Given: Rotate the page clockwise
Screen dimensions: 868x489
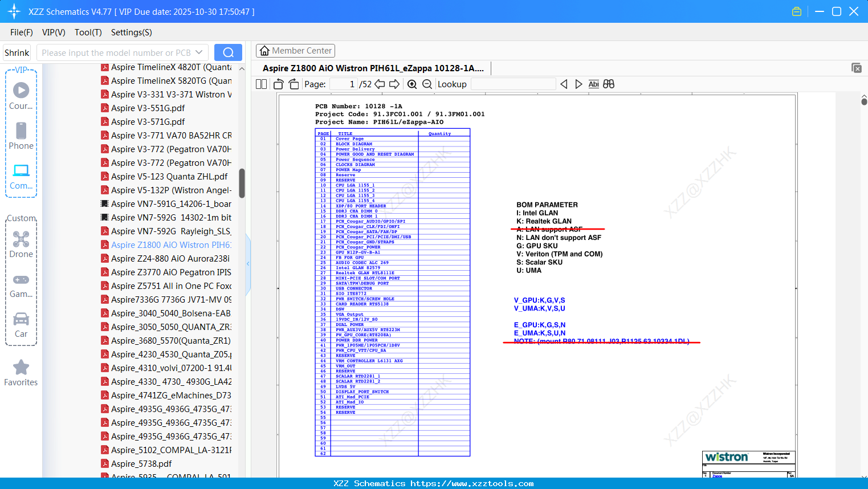Looking at the screenshot, I should pos(294,84).
